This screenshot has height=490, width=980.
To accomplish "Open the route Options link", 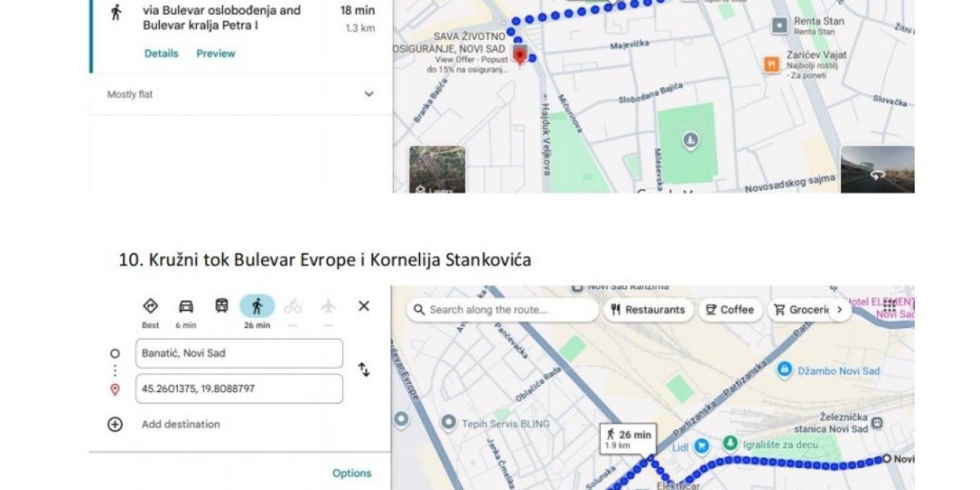I will coord(352,473).
